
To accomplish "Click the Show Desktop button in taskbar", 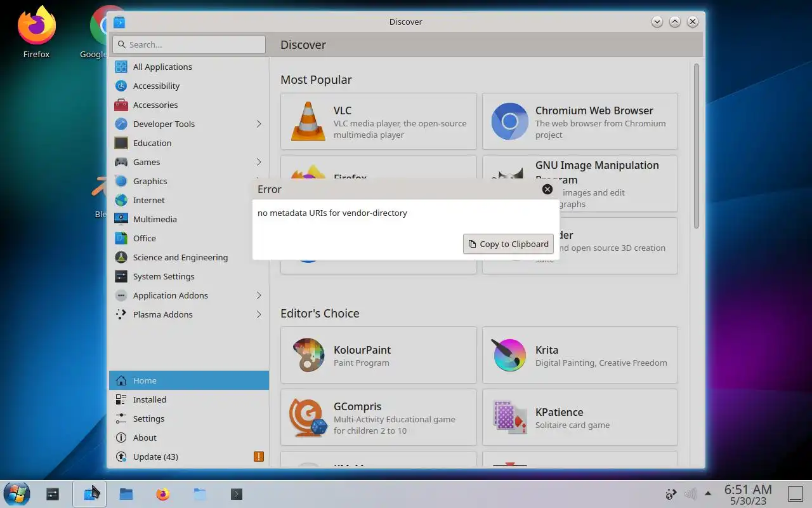I will pyautogui.click(x=796, y=493).
